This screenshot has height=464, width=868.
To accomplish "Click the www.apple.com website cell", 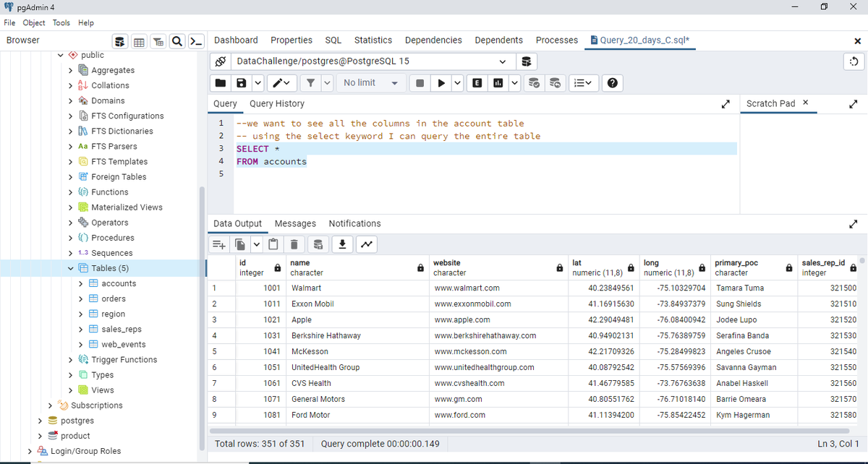I will pyautogui.click(x=498, y=319).
